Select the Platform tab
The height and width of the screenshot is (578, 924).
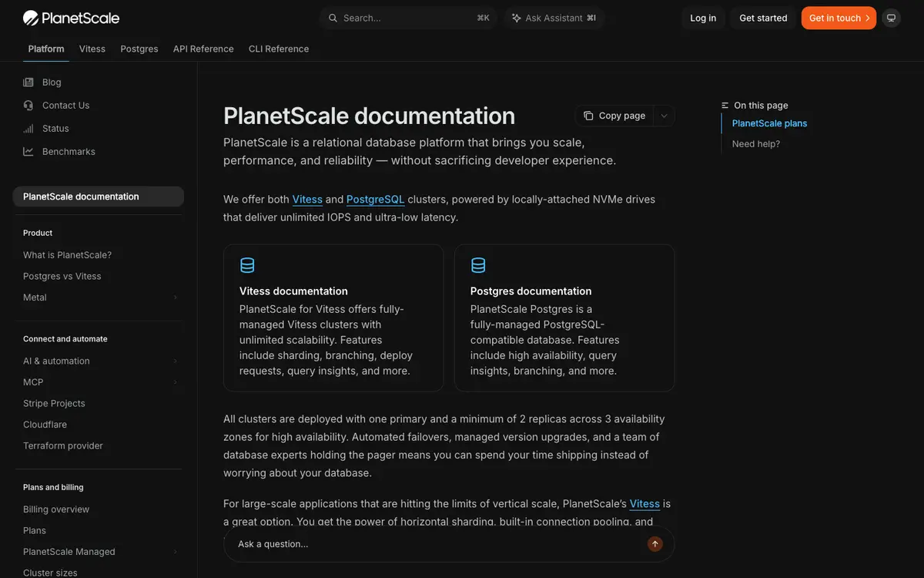[46, 49]
